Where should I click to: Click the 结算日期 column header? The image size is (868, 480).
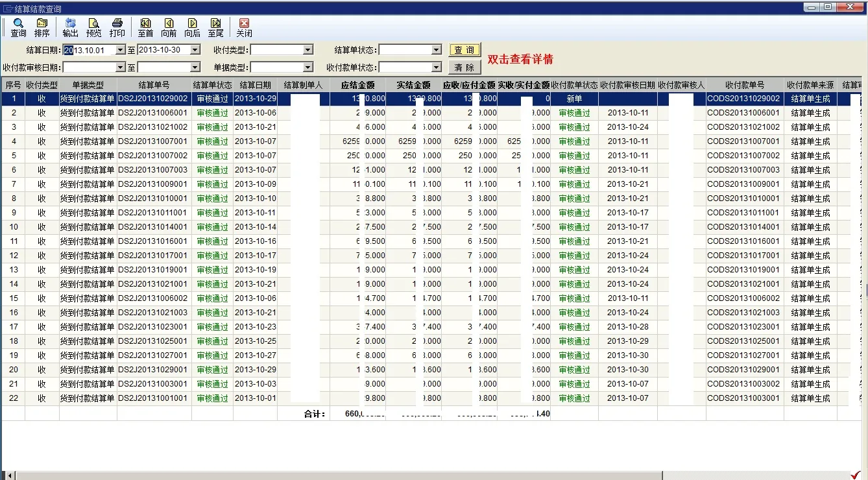pyautogui.click(x=256, y=85)
